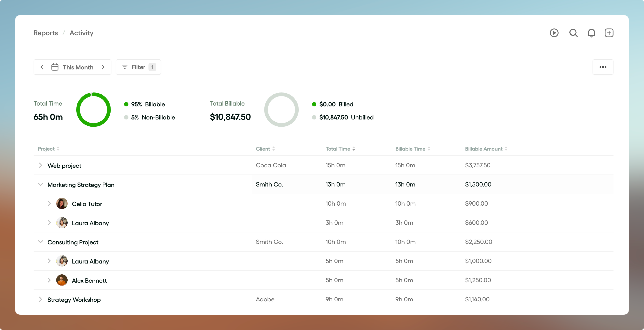The width and height of the screenshot is (644, 330).
Task: Open the Filter button
Action: point(138,67)
